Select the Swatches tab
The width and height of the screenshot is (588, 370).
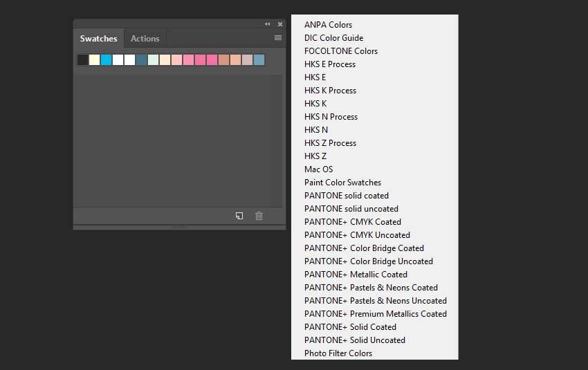tap(99, 38)
